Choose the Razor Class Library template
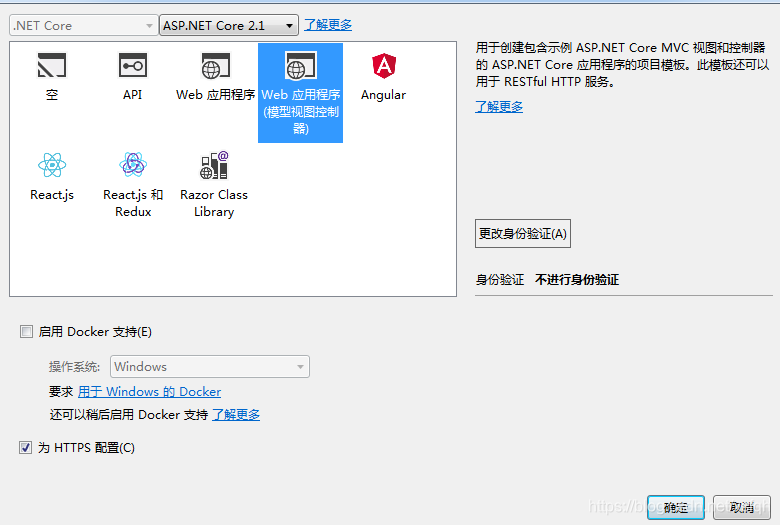Viewport: 780px width, 525px height. tap(214, 185)
